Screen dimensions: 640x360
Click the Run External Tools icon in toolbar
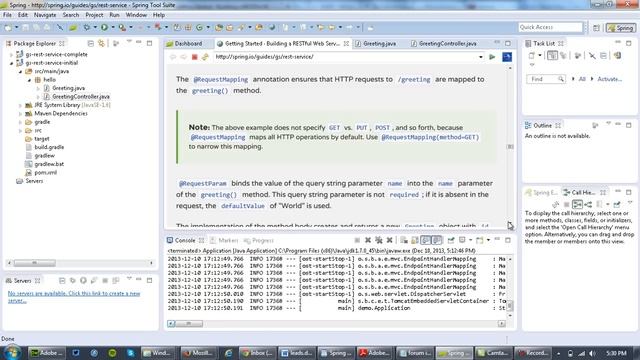pos(122,27)
